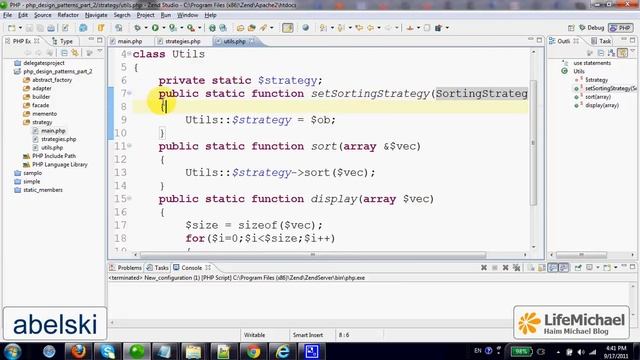Select the memento folder

44,114
